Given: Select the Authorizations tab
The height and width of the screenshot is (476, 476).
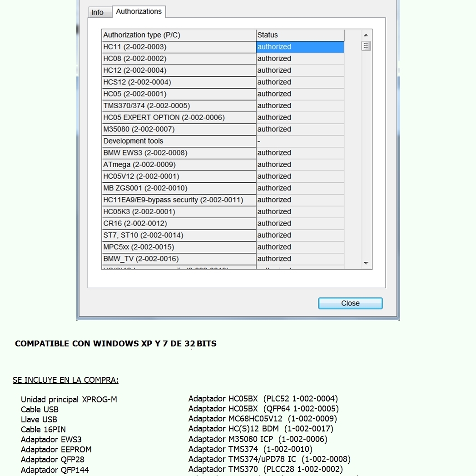Looking at the screenshot, I should pyautogui.click(x=139, y=11).
